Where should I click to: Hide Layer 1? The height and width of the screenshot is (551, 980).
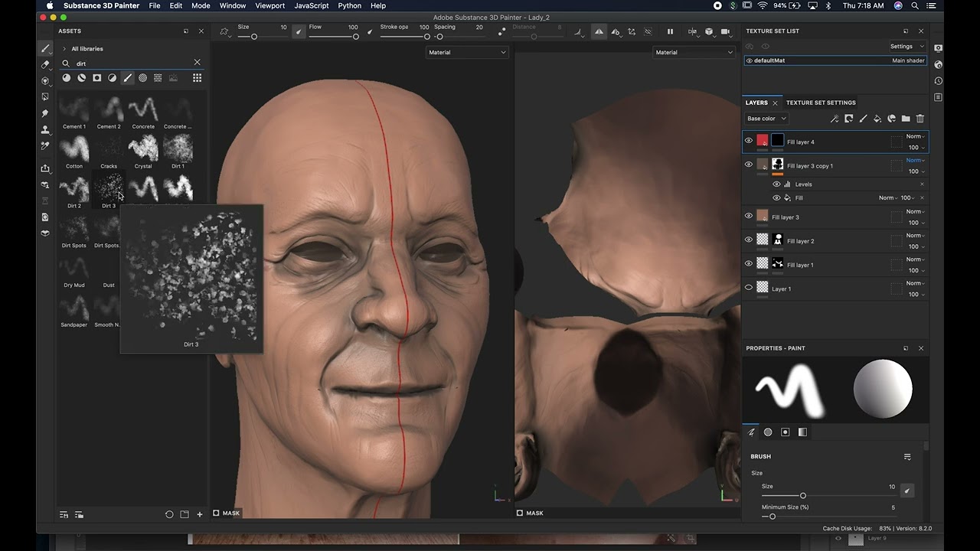749,288
